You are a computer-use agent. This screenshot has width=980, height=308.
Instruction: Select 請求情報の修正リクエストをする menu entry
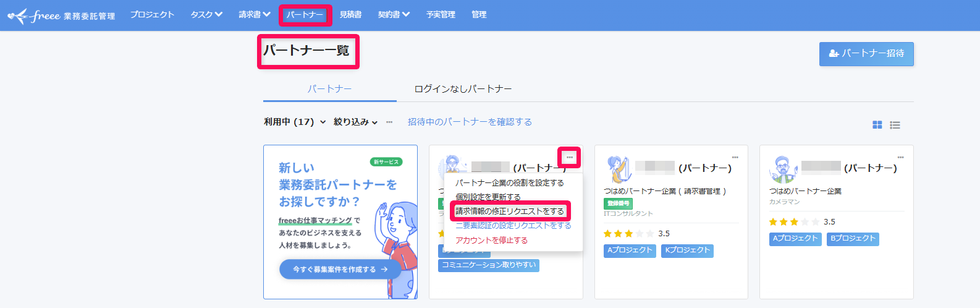[x=510, y=212]
